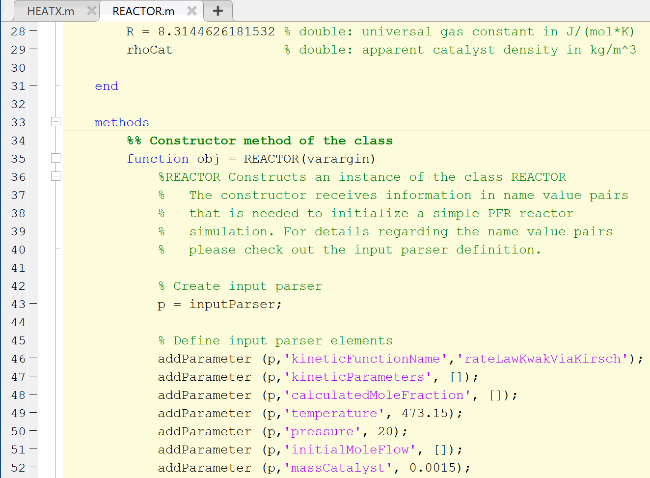Set breakpoint dash on line 31
The width and height of the screenshot is (650, 478).
point(33,85)
